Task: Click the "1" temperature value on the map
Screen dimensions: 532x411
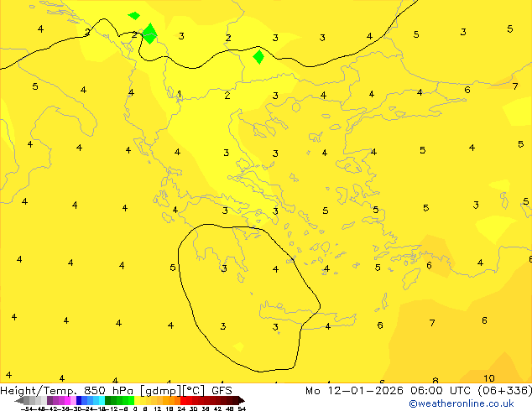Action: (180, 94)
